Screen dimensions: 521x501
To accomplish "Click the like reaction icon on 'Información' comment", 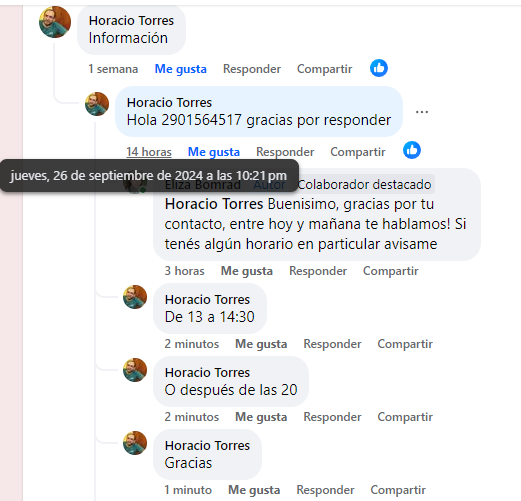I will pyautogui.click(x=379, y=68).
